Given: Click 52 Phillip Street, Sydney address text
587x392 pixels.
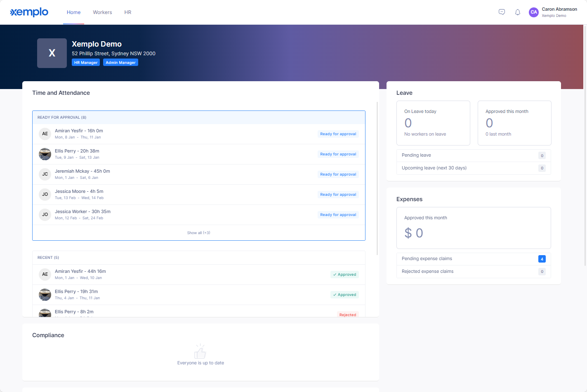Looking at the screenshot, I should click(113, 54).
